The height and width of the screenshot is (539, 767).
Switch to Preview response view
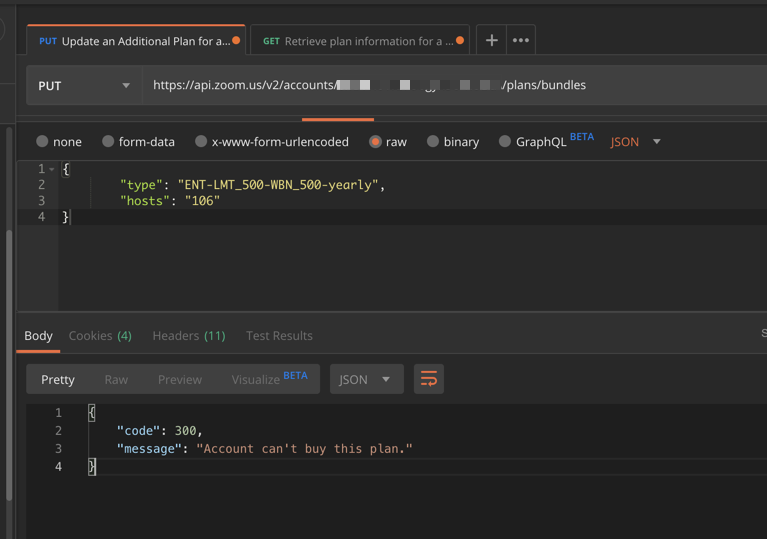tap(179, 379)
